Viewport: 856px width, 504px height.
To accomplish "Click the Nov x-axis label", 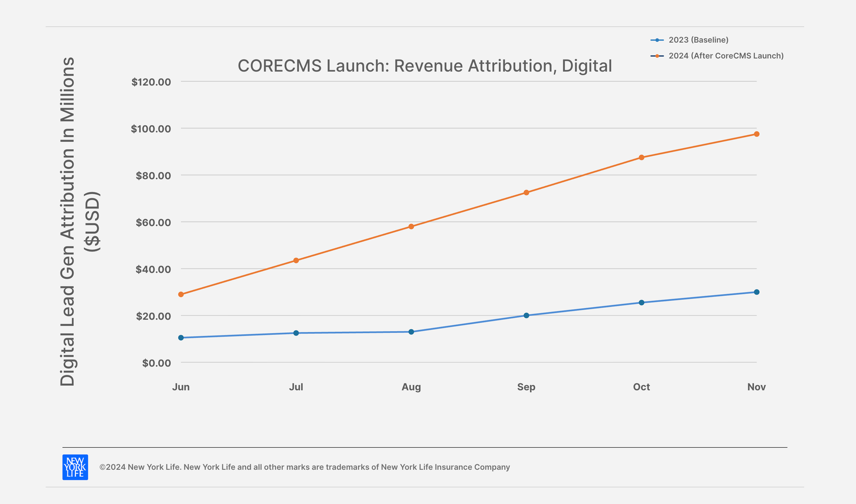I will point(756,387).
